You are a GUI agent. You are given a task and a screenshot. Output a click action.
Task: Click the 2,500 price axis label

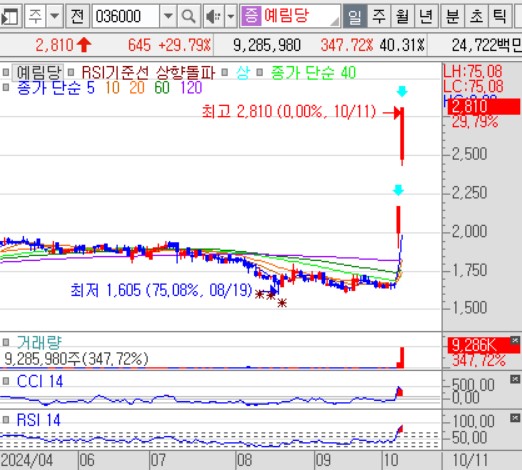click(469, 154)
